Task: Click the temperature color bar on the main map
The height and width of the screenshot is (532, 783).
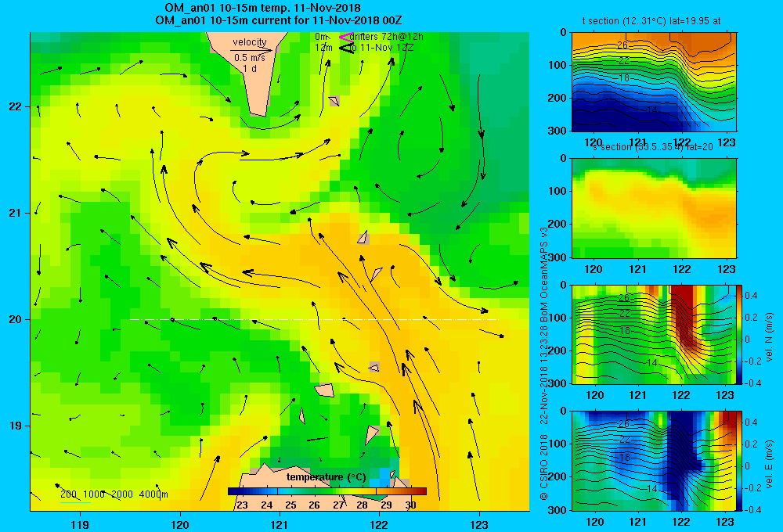Action: pyautogui.click(x=327, y=491)
